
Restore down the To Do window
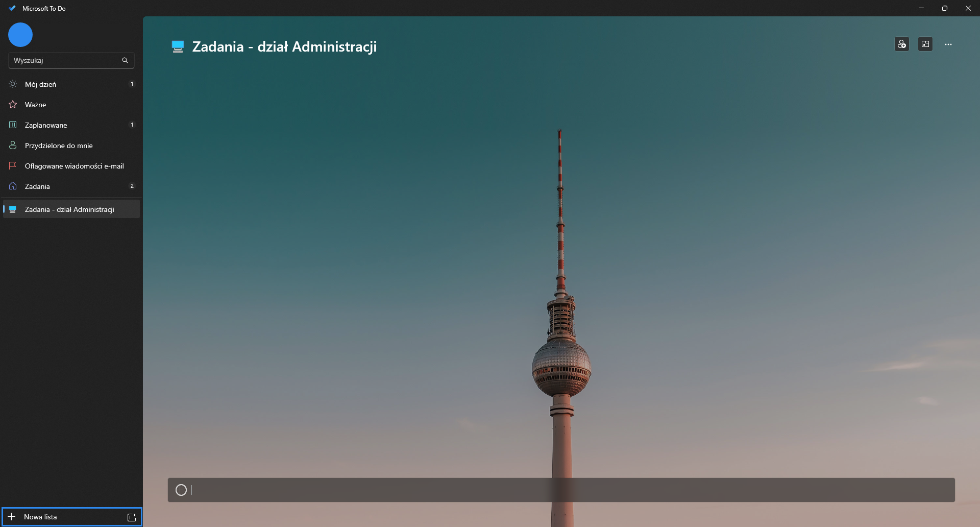(x=945, y=8)
